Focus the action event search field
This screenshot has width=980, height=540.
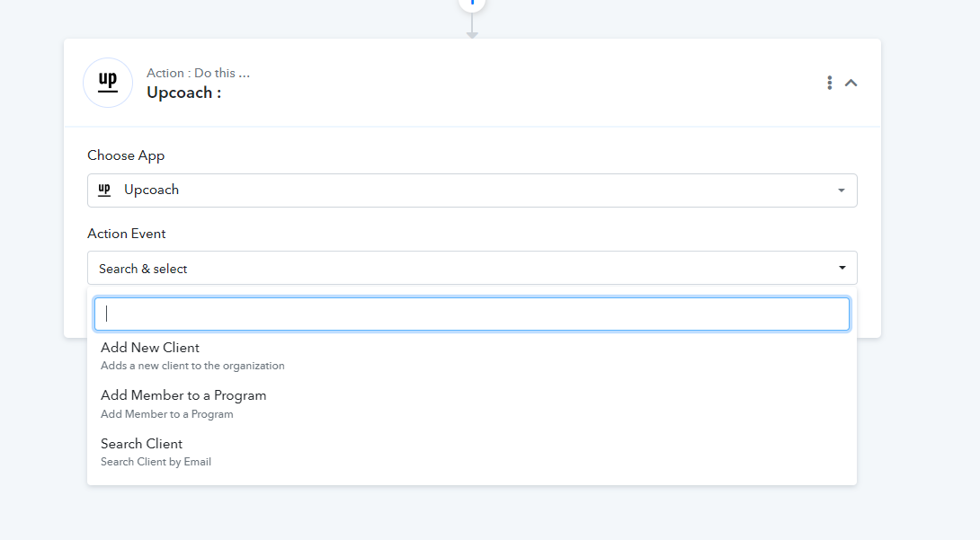click(472, 314)
